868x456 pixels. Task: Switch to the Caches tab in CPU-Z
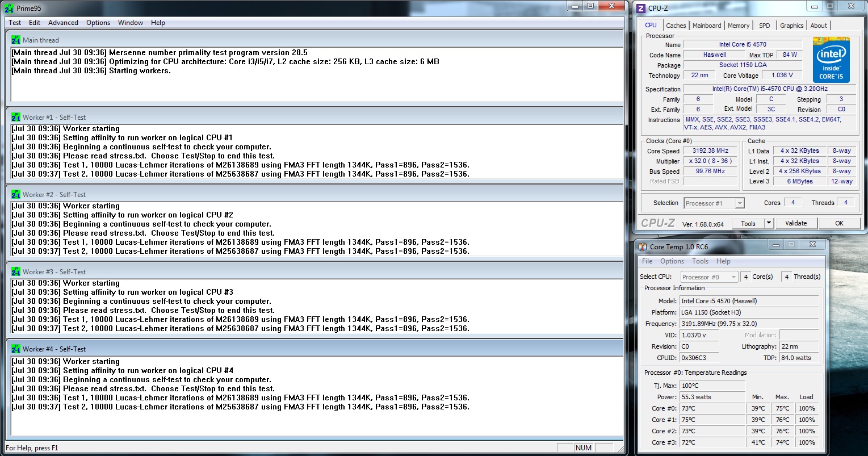[676, 26]
